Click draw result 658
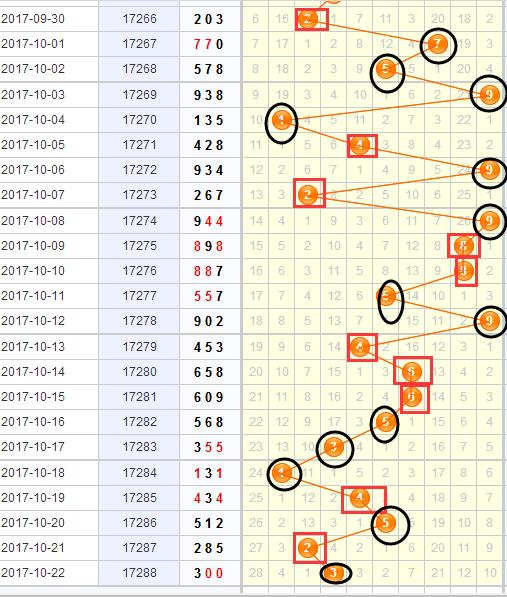This screenshot has width=507, height=597. point(208,372)
